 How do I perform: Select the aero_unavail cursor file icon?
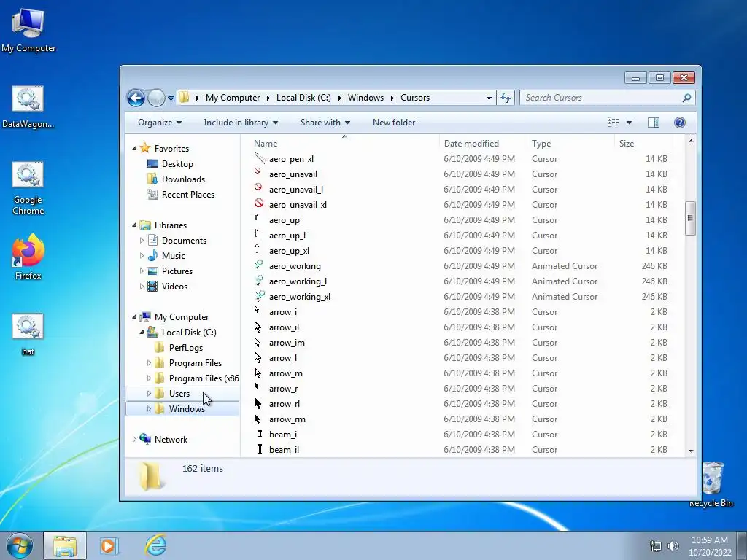pyautogui.click(x=258, y=172)
